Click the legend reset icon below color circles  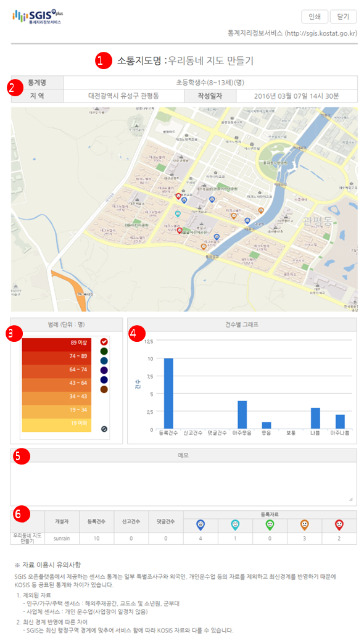(104, 429)
